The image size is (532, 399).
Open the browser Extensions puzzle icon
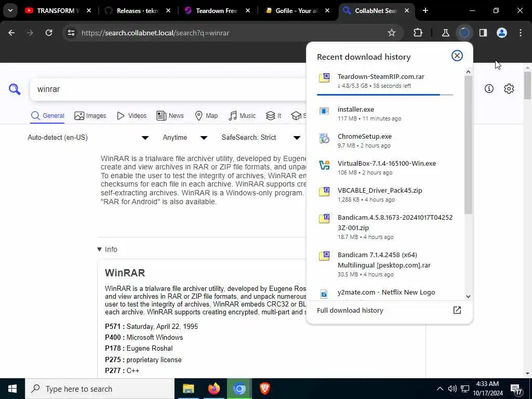point(418,33)
